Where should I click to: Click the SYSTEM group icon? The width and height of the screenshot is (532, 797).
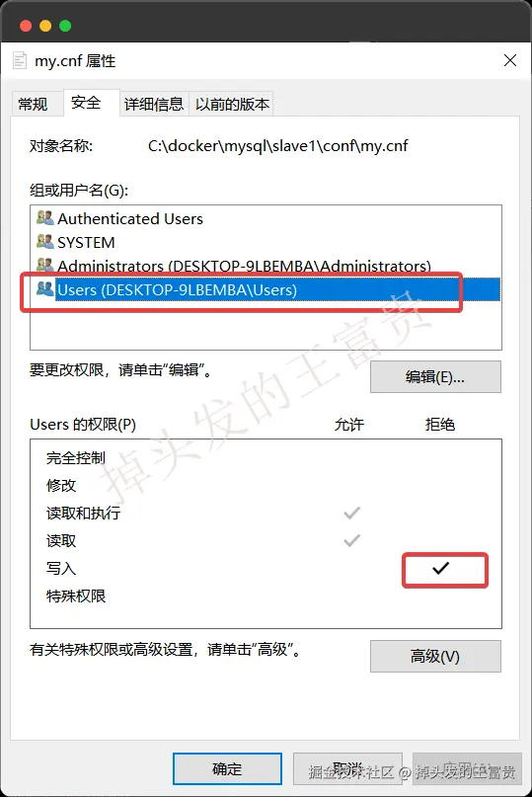[x=44, y=241]
